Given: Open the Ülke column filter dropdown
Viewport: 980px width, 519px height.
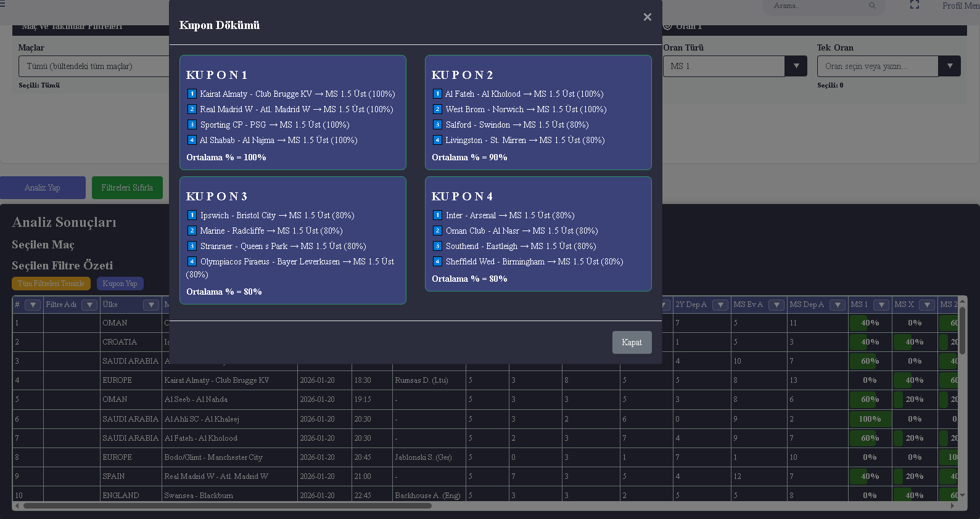Looking at the screenshot, I should click(151, 305).
